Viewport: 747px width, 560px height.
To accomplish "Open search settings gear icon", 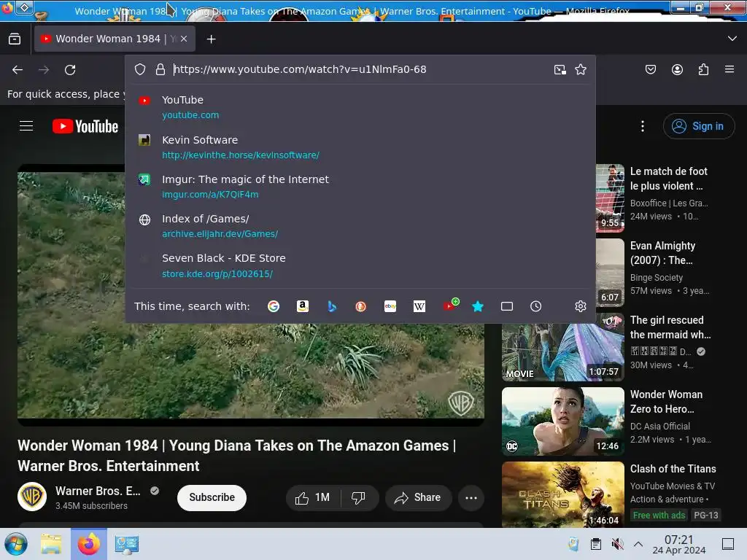I will coord(580,306).
